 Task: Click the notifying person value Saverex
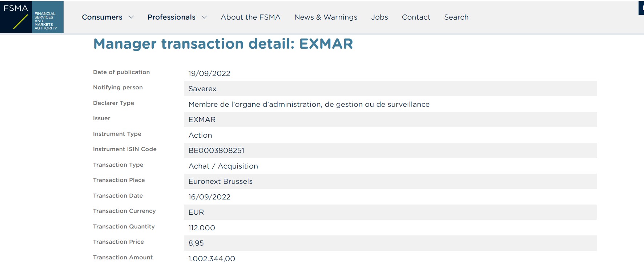(x=202, y=89)
